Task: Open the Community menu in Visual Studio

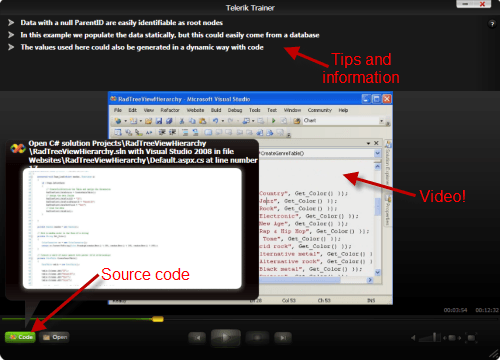Action: coord(320,110)
